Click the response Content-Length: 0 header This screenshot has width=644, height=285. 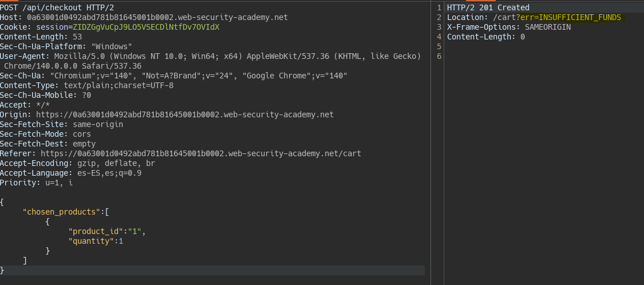pyautogui.click(x=486, y=37)
